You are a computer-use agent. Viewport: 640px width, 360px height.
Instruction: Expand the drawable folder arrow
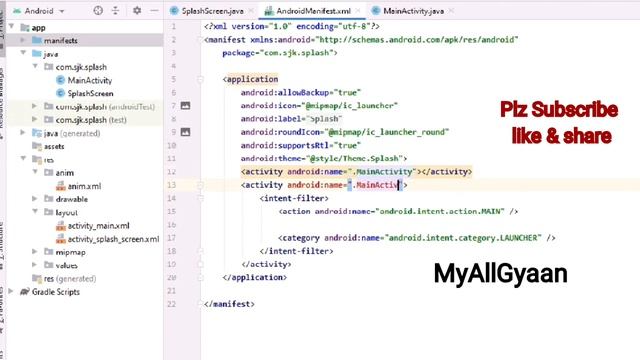coord(35,199)
